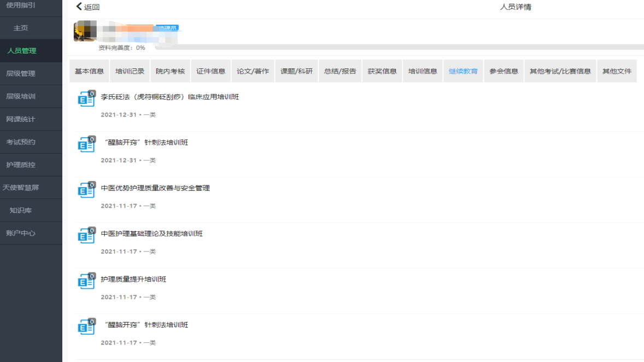Screen dimensions: 644x362
Task: Click document icon beside last 醒脑开窍 entry
Action: click(x=86, y=327)
